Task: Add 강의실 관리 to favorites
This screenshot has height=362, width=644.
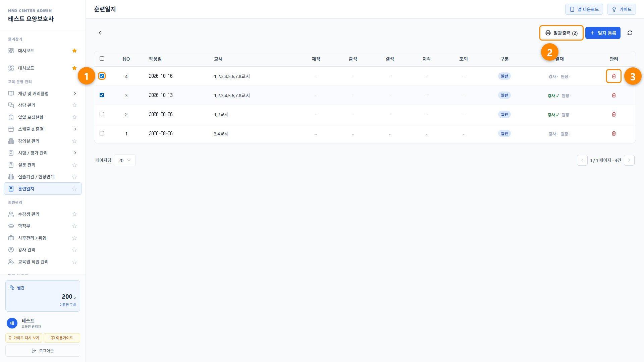Action: tap(74, 141)
